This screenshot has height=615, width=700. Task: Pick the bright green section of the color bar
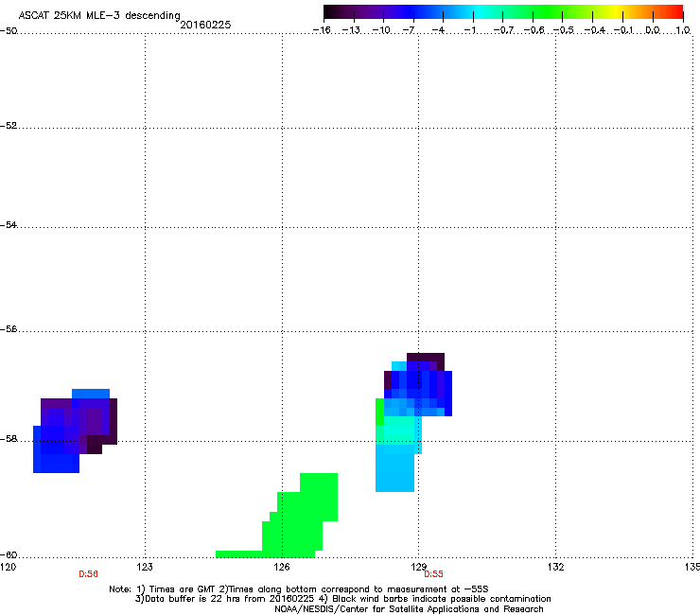pyautogui.click(x=549, y=11)
